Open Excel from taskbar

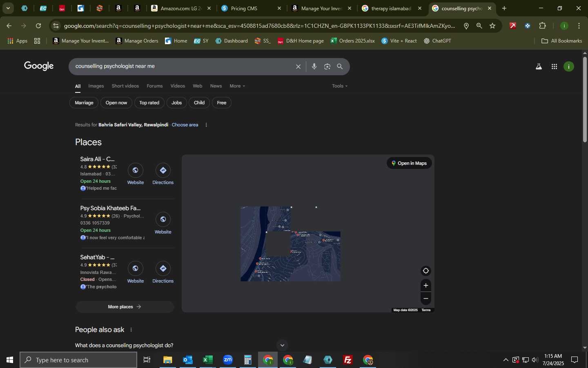pyautogui.click(x=207, y=360)
